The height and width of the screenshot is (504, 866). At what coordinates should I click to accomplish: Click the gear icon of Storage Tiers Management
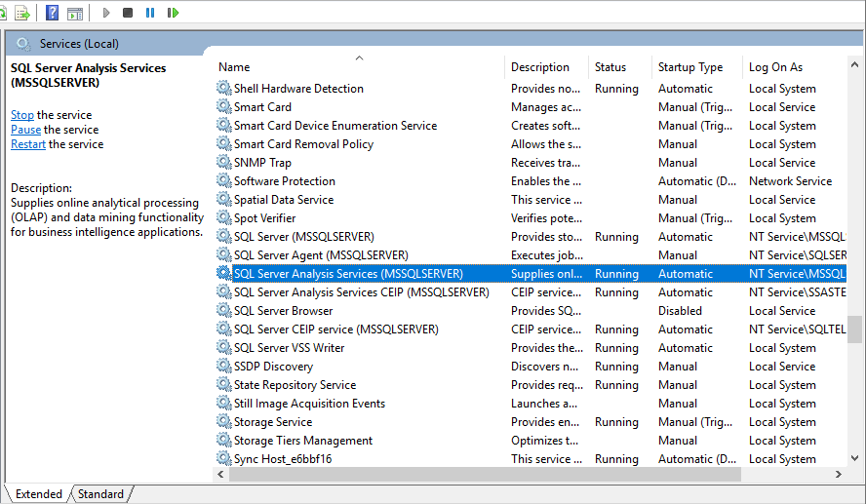[223, 440]
